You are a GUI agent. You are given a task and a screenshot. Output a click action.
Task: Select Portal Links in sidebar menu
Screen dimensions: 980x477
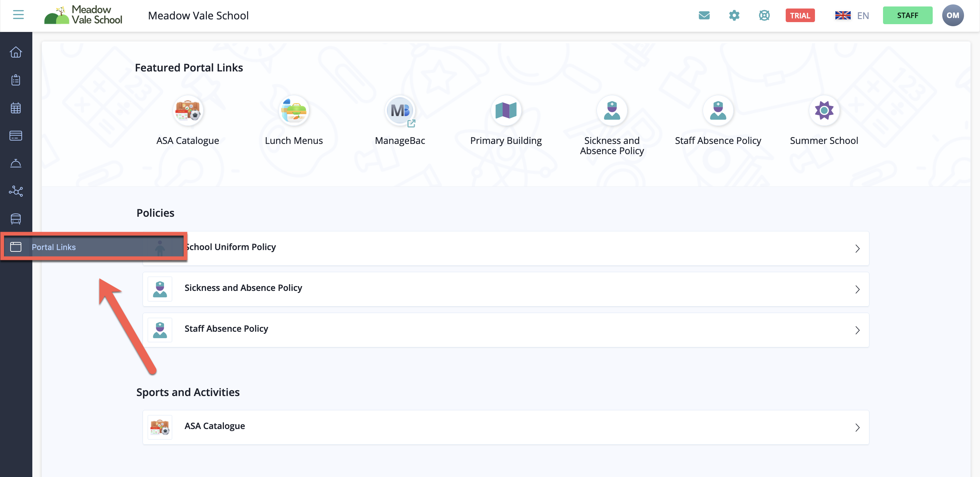tap(54, 247)
